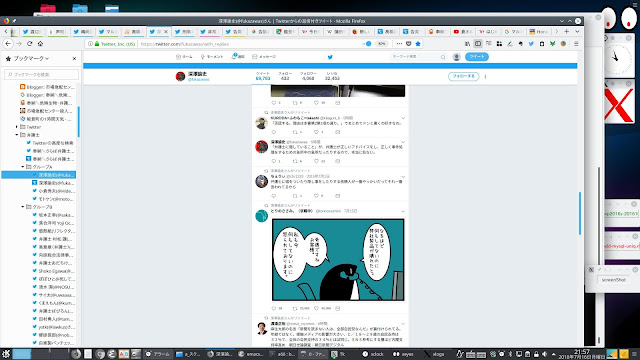
Task: Collapse the グループB bookmark folder
Action: click(x=23, y=207)
